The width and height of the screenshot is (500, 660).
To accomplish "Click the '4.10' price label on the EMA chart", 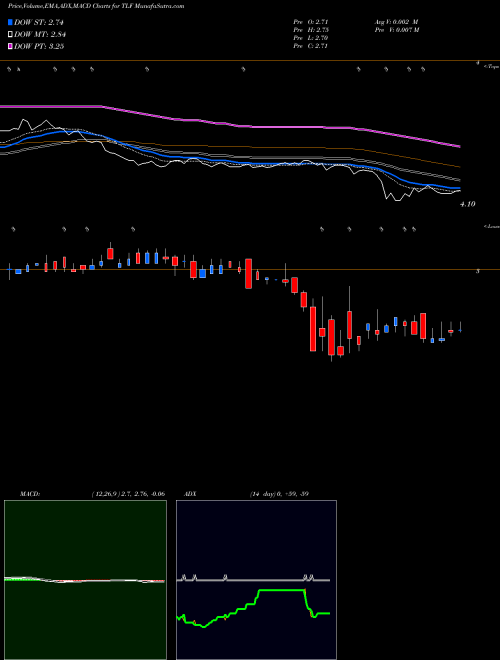I will (x=468, y=204).
